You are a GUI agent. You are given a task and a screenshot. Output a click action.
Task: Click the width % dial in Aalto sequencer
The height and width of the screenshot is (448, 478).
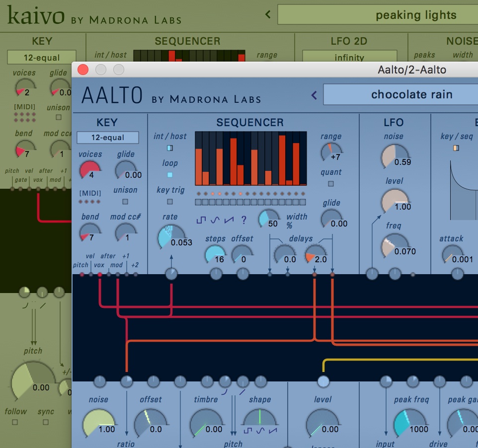pos(269,219)
